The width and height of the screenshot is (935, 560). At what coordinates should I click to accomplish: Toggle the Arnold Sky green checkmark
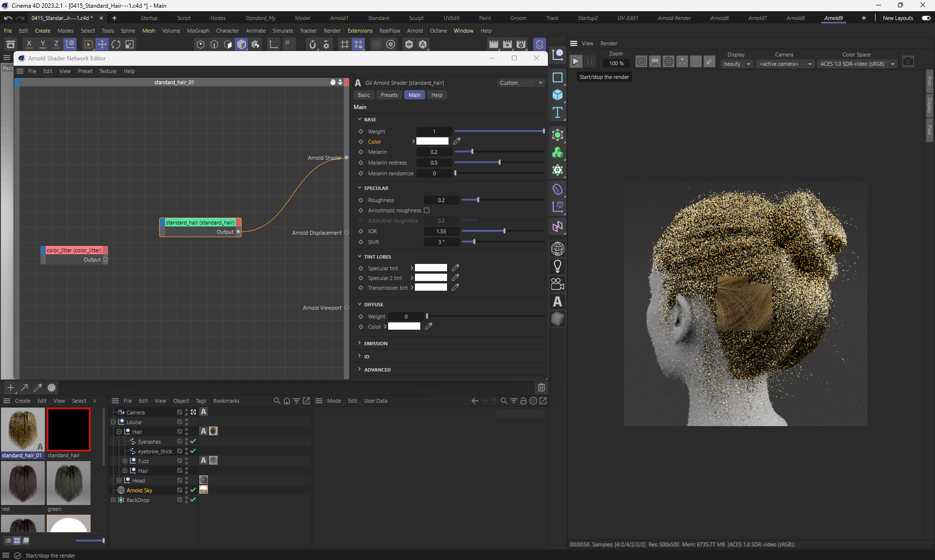(x=193, y=490)
